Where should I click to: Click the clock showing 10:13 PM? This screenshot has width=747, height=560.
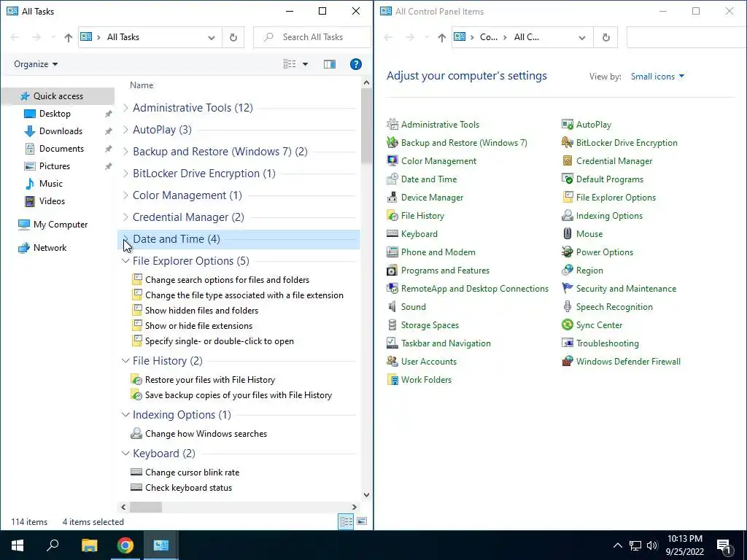point(684,539)
